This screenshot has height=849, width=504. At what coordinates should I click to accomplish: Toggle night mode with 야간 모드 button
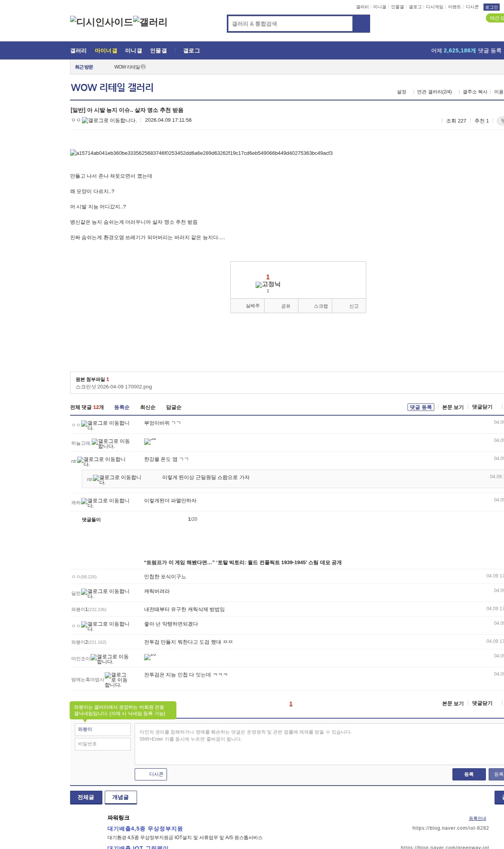coord(495,18)
